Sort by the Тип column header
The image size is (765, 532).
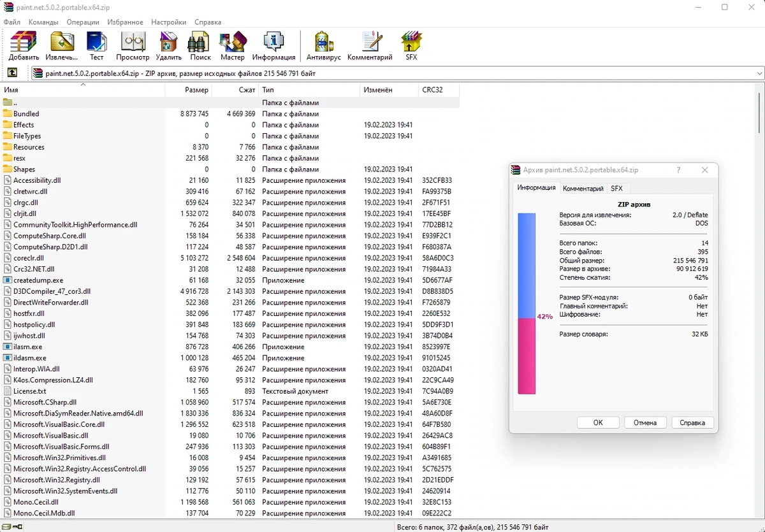[x=309, y=90]
